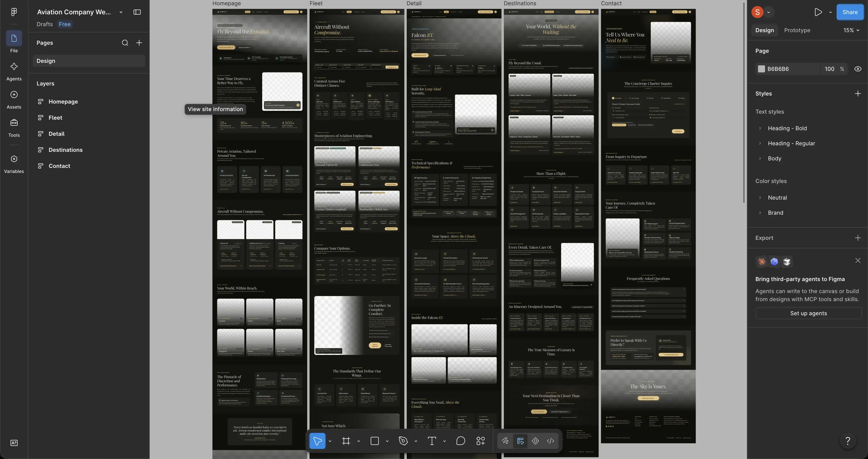Select the Pen tool
868x459 pixels.
(403, 441)
